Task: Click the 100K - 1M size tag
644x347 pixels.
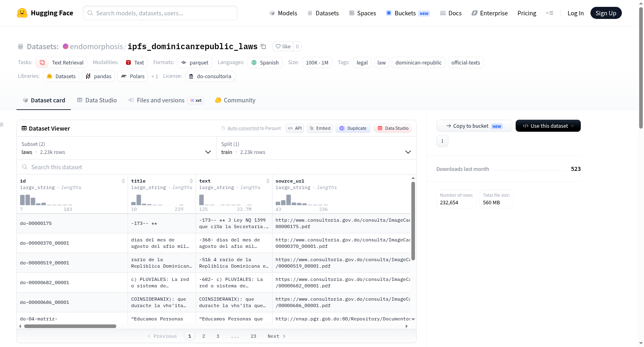Action: [317, 62]
